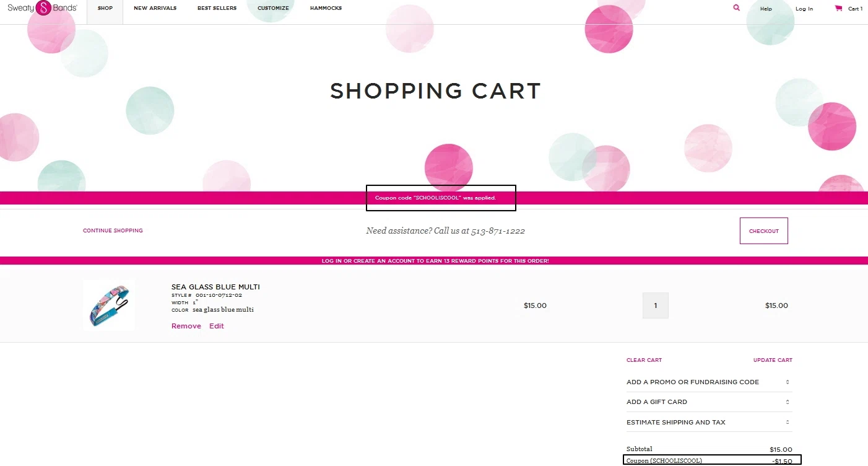The width and height of the screenshot is (868, 466).
Task: Click the Log In link
Action: [804, 9]
